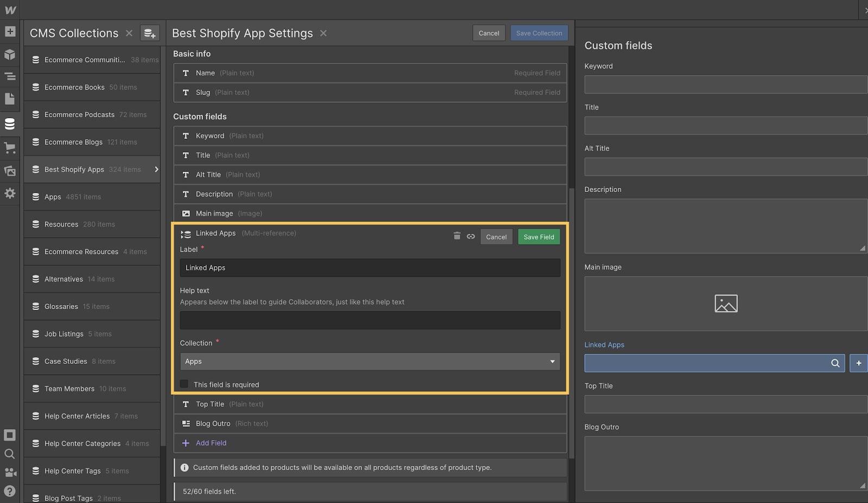Open the Ecommerce Communities collection
The image size is (868, 503).
click(92, 60)
